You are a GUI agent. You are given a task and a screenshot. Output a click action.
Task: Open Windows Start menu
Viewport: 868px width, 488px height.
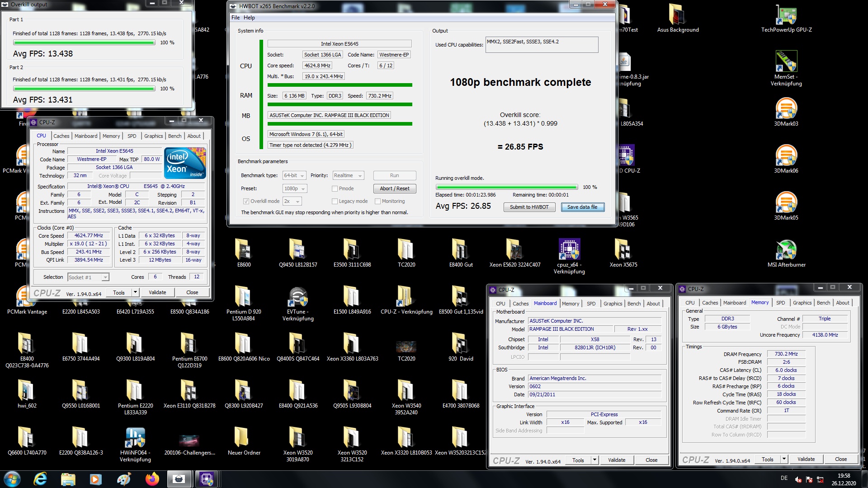point(12,479)
